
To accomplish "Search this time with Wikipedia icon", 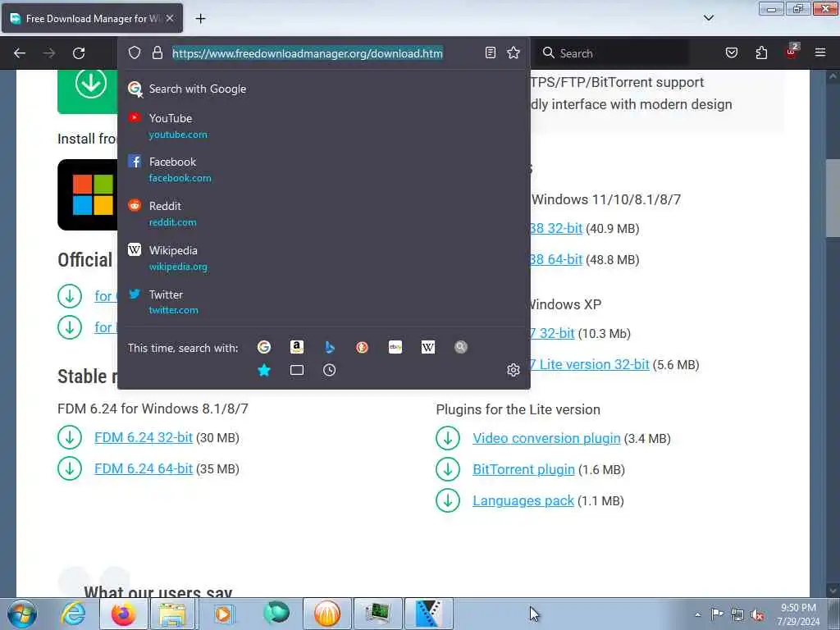I will tap(428, 347).
